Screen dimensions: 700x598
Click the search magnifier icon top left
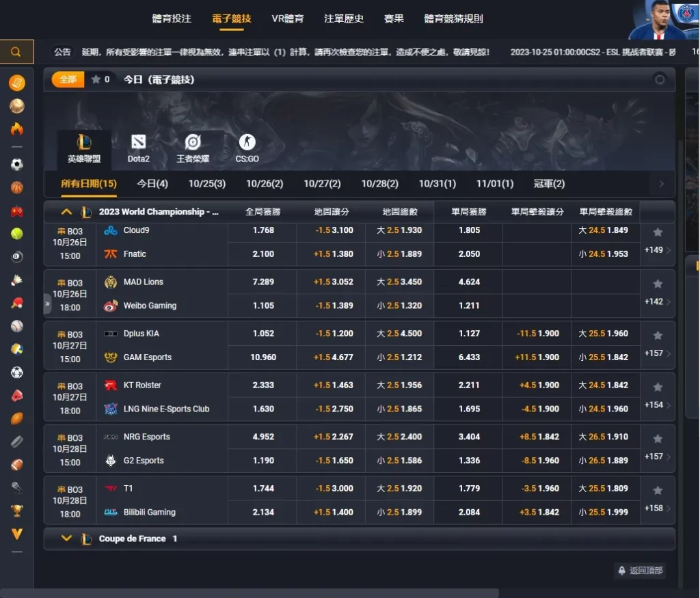tap(15, 51)
